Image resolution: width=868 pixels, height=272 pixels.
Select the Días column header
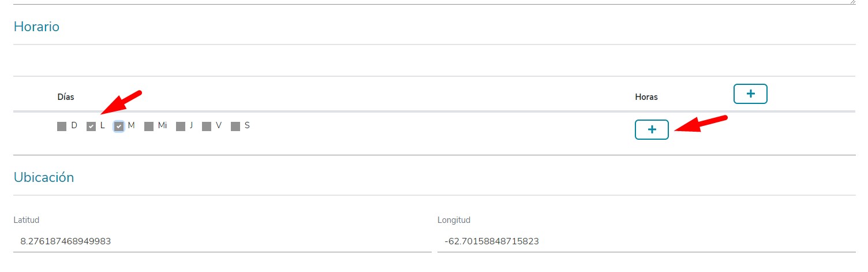66,96
